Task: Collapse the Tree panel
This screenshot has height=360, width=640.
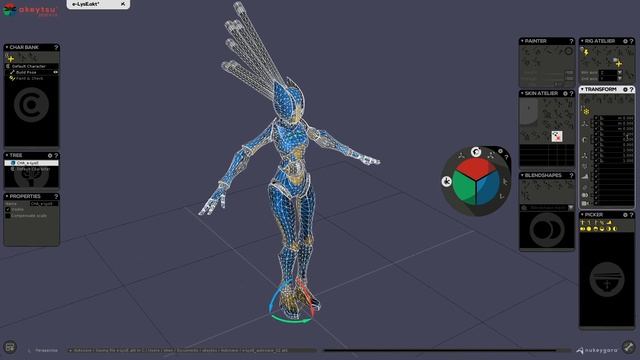Action: click(x=7, y=155)
